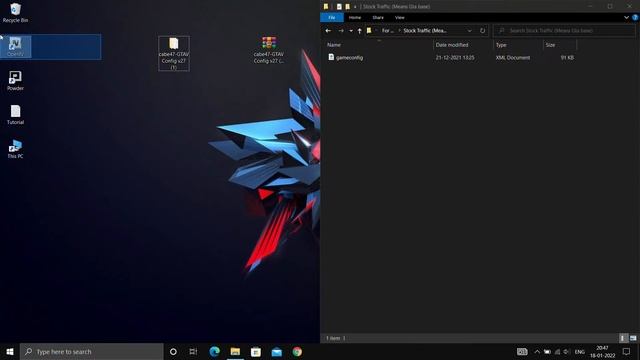Refresh the current folder
Viewport: 640px width, 360px height.
482,31
